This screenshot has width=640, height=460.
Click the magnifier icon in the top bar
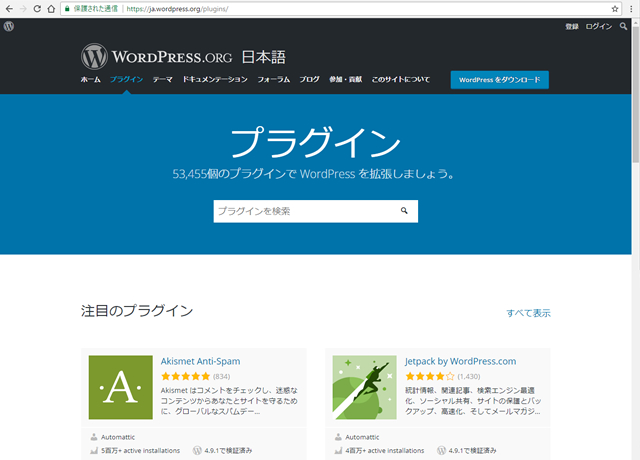pyautogui.click(x=623, y=27)
